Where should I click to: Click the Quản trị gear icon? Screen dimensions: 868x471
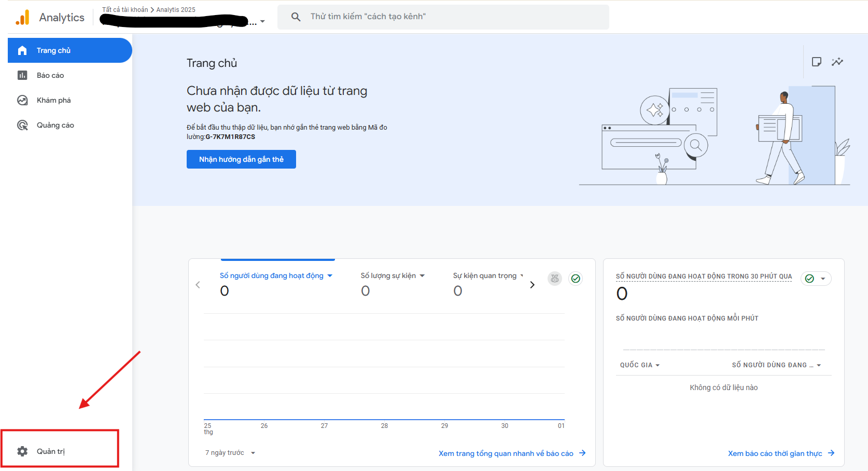tap(22, 451)
